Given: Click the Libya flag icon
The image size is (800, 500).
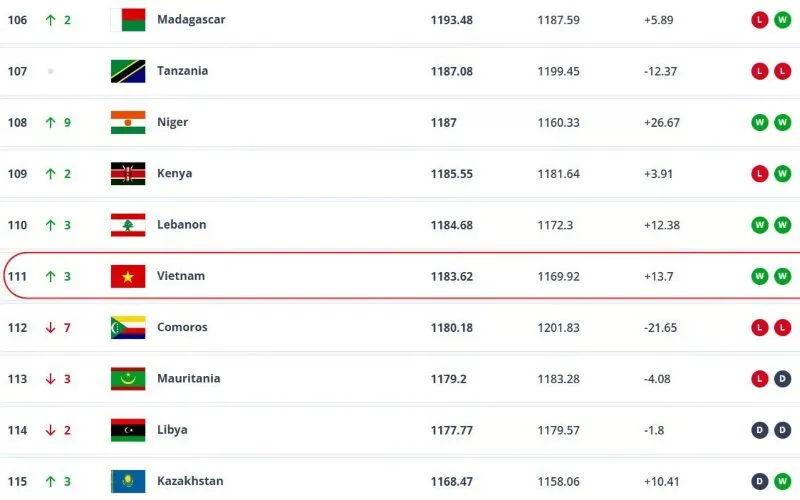Looking at the screenshot, I should tap(128, 430).
